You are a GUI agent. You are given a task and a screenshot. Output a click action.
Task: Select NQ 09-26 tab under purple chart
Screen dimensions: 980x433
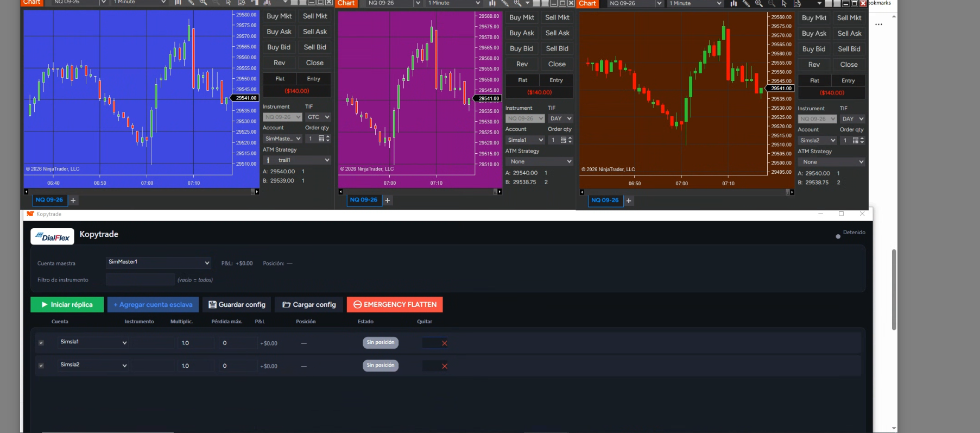pos(363,200)
